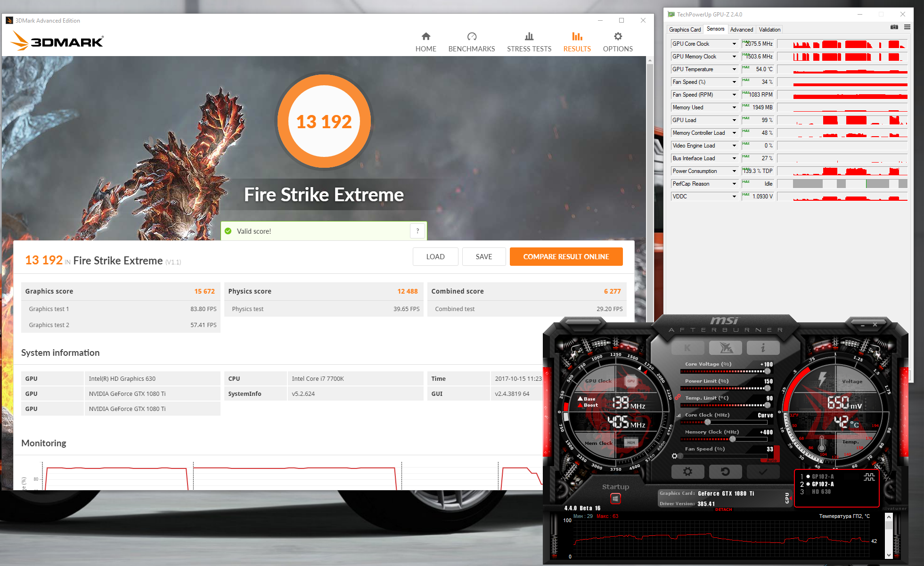
Task: Open Afterburner settings gear button
Action: coord(687,471)
